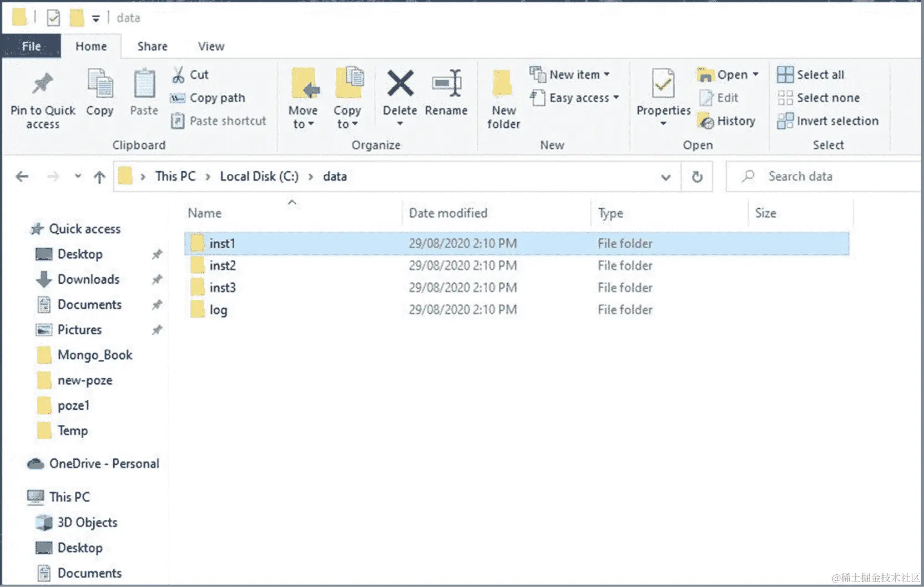Open Temp folder in sidebar
924x587 pixels.
[x=73, y=431]
